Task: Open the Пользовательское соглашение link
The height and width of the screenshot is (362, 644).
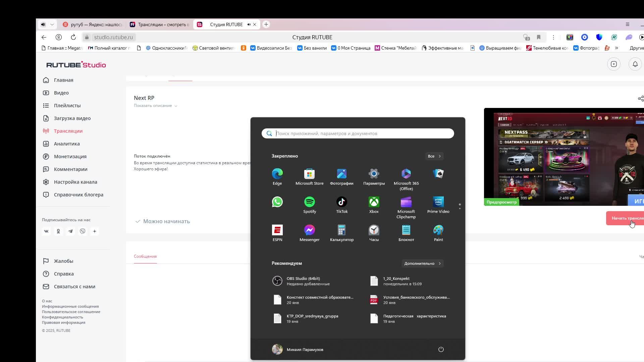Action: pos(71,312)
